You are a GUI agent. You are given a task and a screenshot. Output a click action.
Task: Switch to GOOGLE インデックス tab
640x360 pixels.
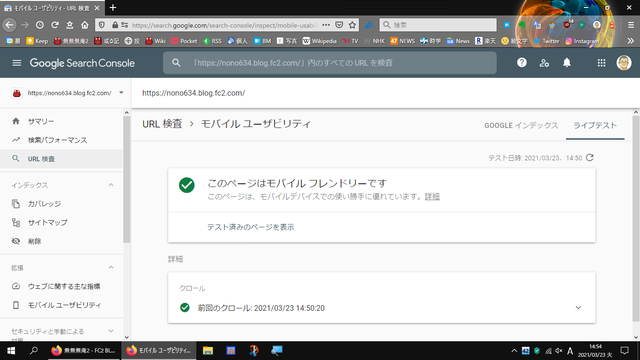click(x=521, y=126)
